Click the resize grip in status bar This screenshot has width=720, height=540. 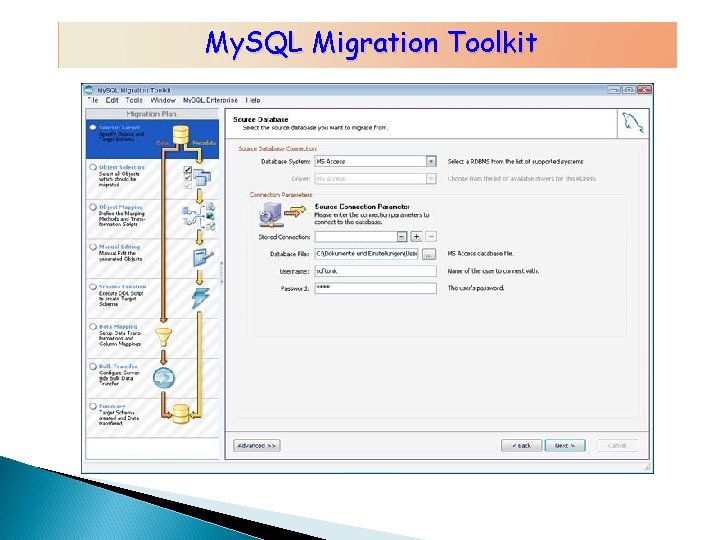click(647, 467)
